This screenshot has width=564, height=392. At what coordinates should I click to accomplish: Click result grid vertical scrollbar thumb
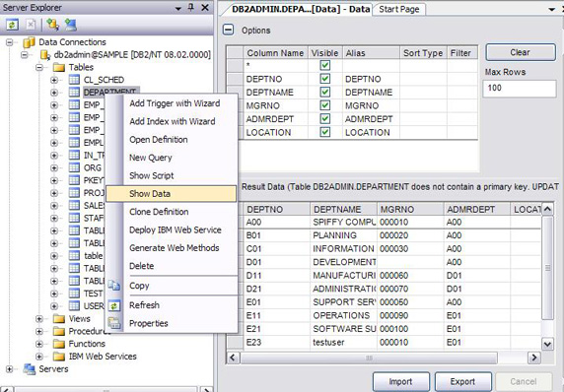coord(547,268)
